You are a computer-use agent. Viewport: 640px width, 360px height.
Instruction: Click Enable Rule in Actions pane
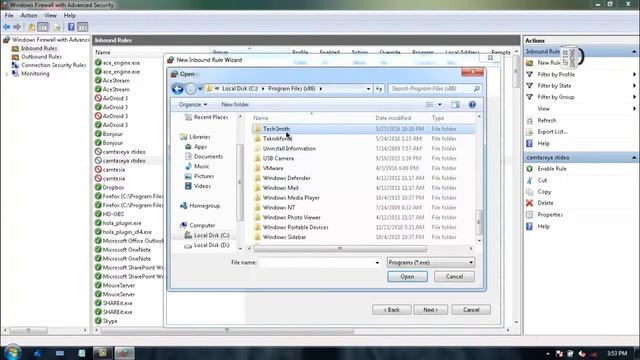552,169
